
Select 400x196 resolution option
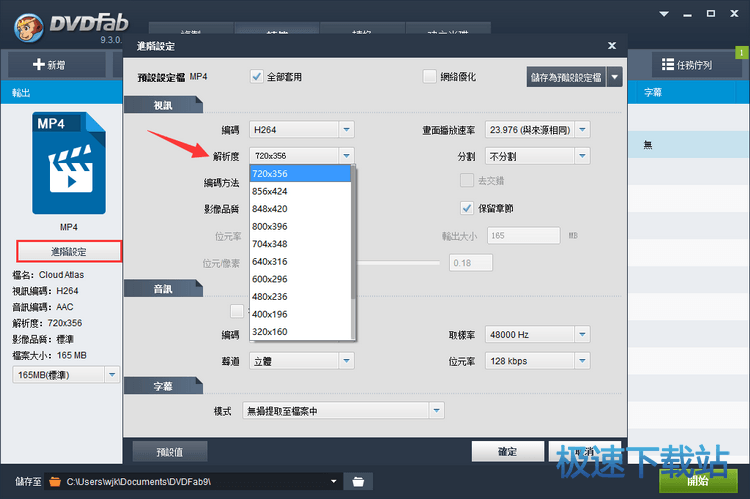click(300, 314)
